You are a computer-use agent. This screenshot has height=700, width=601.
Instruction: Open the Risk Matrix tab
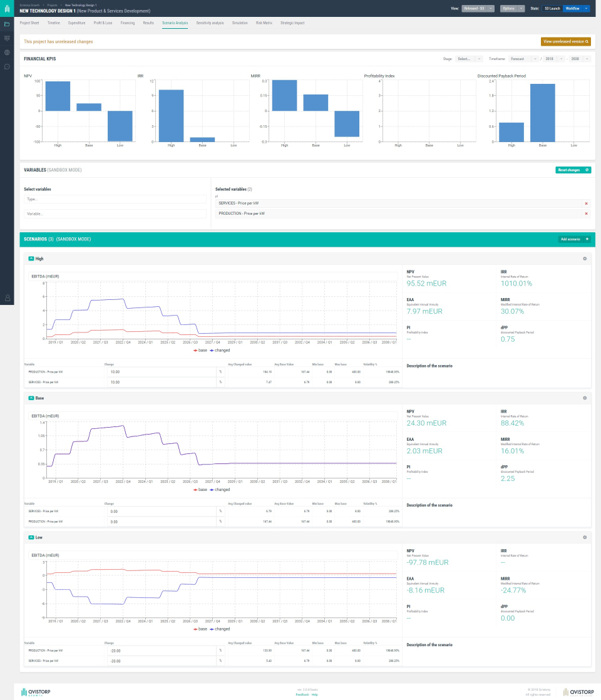pos(264,23)
